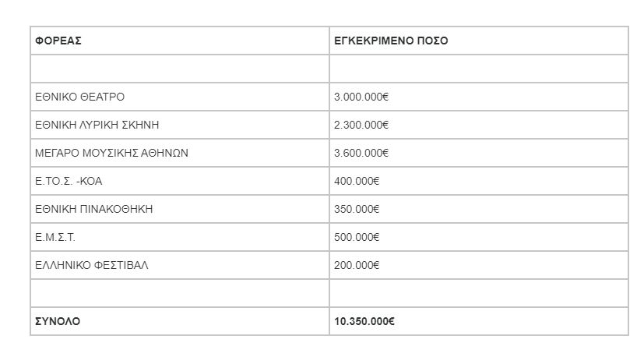
Task: Click the 500.000€ amount cell
Action: tap(357, 238)
